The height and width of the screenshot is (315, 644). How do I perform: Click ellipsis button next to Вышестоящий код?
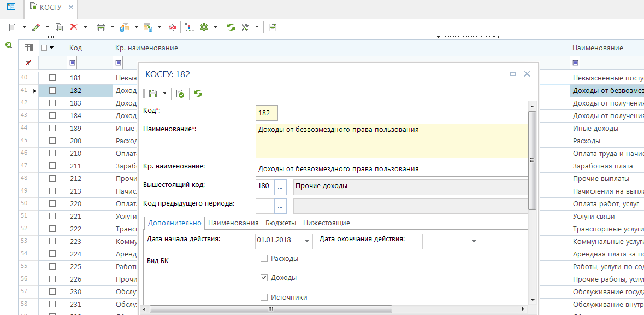(281, 187)
